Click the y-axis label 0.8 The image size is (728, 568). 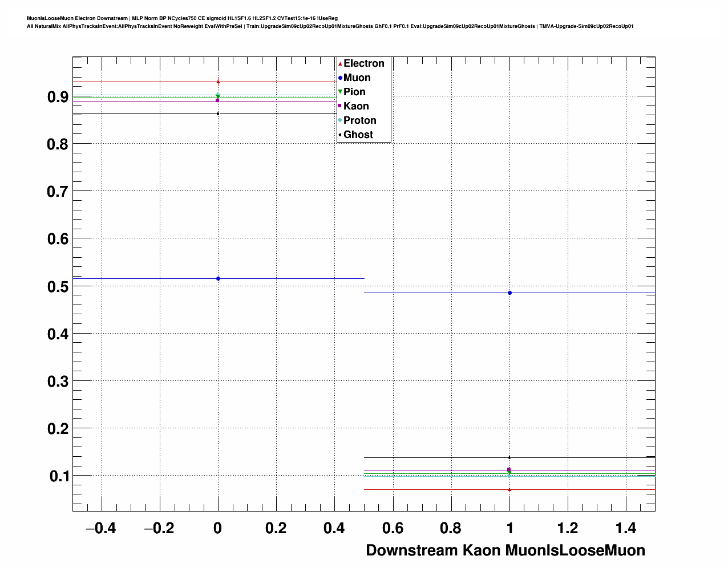pos(58,145)
